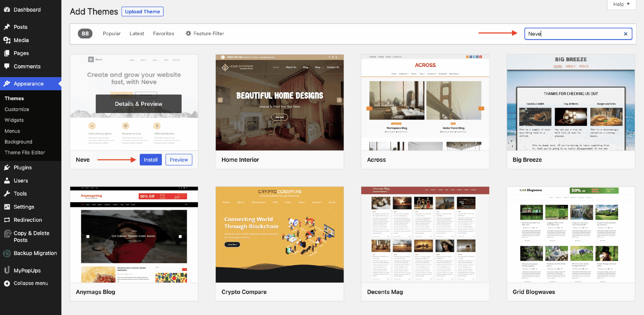The image size is (644, 315).
Task: Open the Customize submenu item
Action: click(x=17, y=109)
